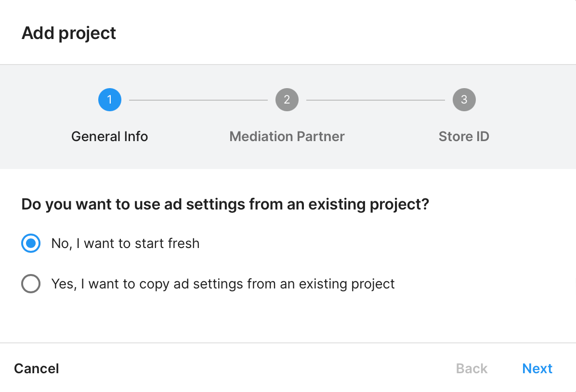Click the number 2 inside the step circle
The height and width of the screenshot is (392, 576).
pos(287,100)
